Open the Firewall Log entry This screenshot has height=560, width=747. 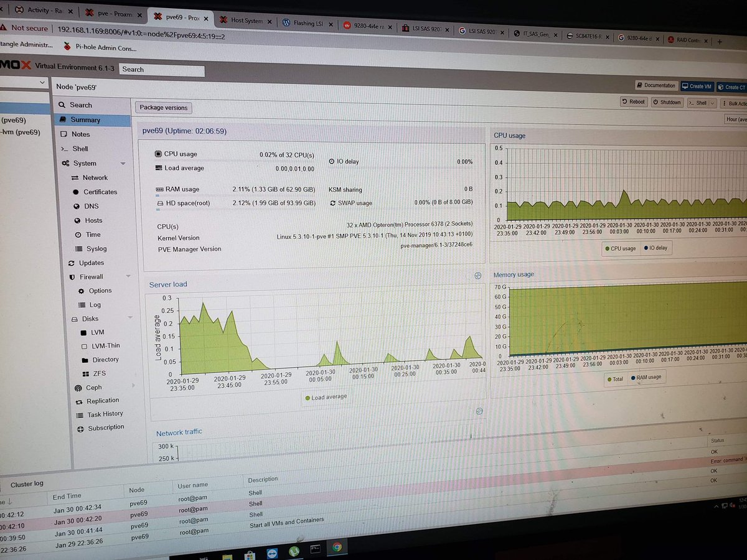coord(95,306)
